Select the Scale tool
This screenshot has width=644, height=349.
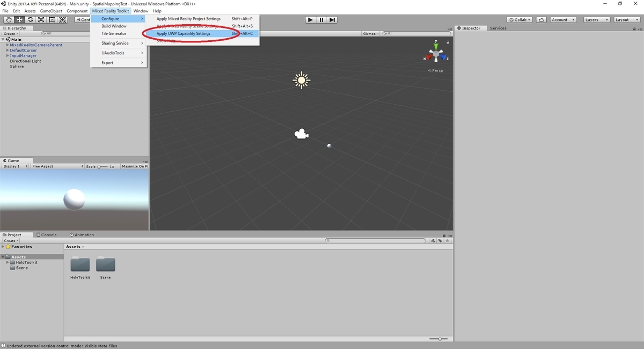tap(41, 20)
